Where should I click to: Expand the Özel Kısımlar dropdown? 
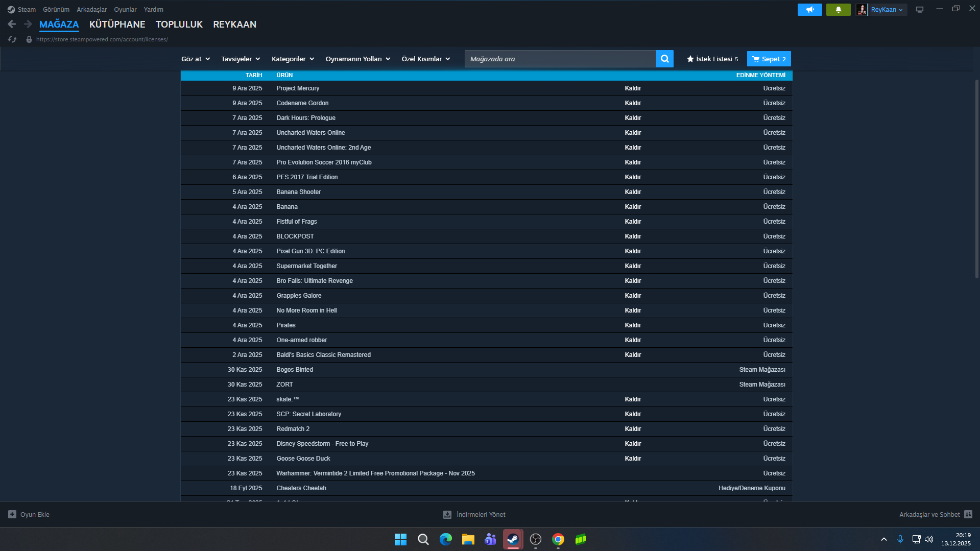click(426, 59)
